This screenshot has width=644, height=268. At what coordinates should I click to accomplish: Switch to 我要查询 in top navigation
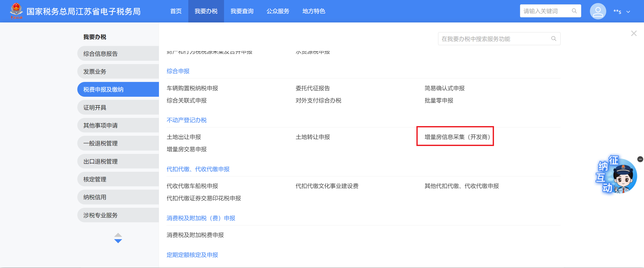coord(242,11)
